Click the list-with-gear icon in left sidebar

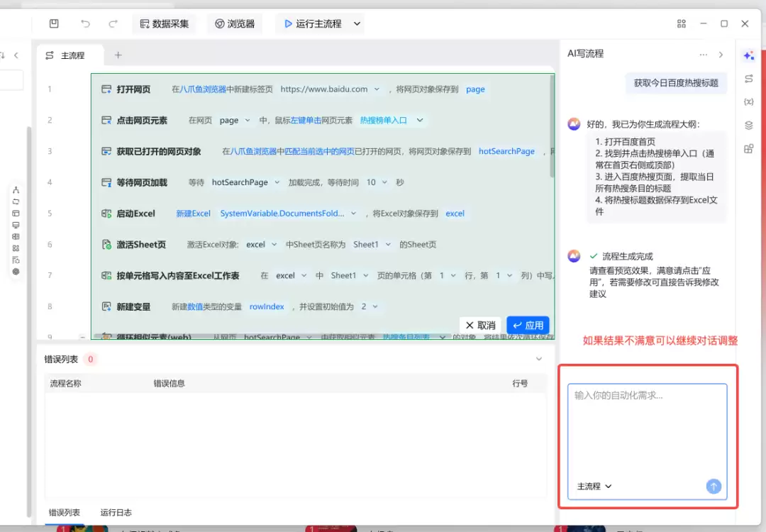point(16,260)
